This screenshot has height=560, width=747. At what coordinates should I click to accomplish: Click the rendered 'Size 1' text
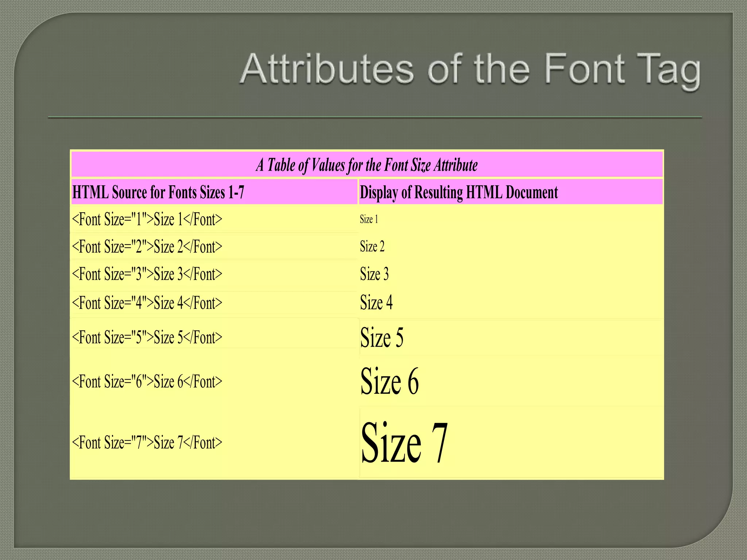pos(369,219)
